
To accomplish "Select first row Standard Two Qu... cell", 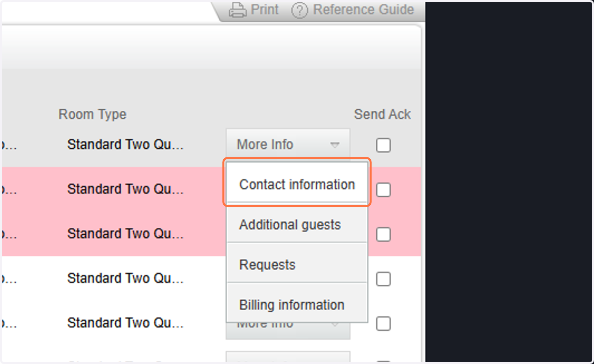I will (125, 145).
